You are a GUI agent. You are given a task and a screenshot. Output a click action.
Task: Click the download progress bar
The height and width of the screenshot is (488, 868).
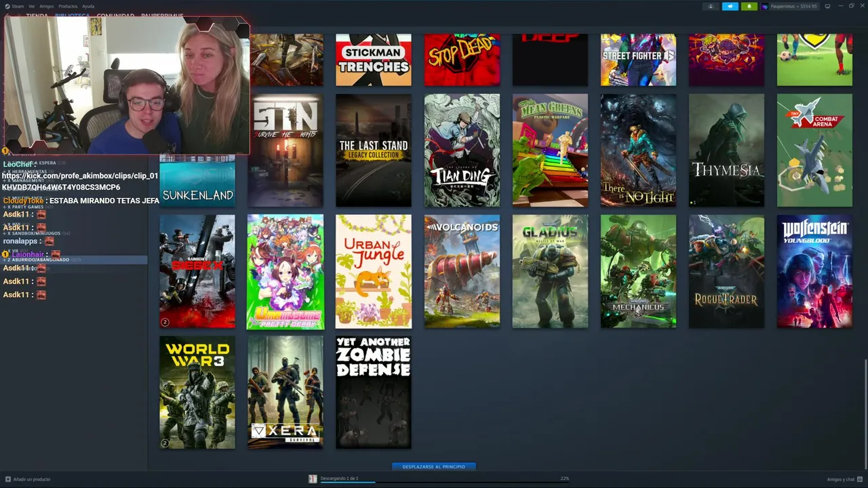coord(444,483)
